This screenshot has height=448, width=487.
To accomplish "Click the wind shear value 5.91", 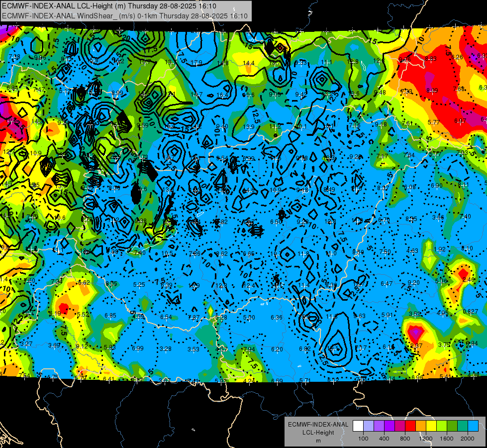I will (x=388, y=315).
